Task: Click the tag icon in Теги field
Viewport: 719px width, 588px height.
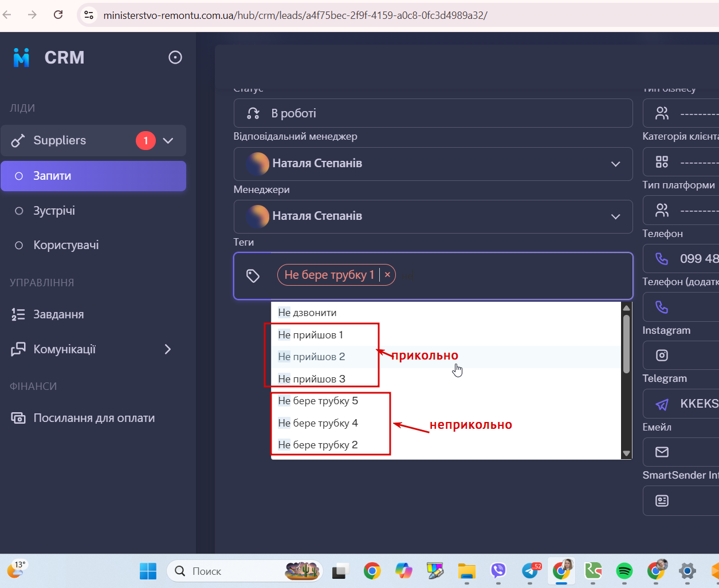Action: click(253, 276)
